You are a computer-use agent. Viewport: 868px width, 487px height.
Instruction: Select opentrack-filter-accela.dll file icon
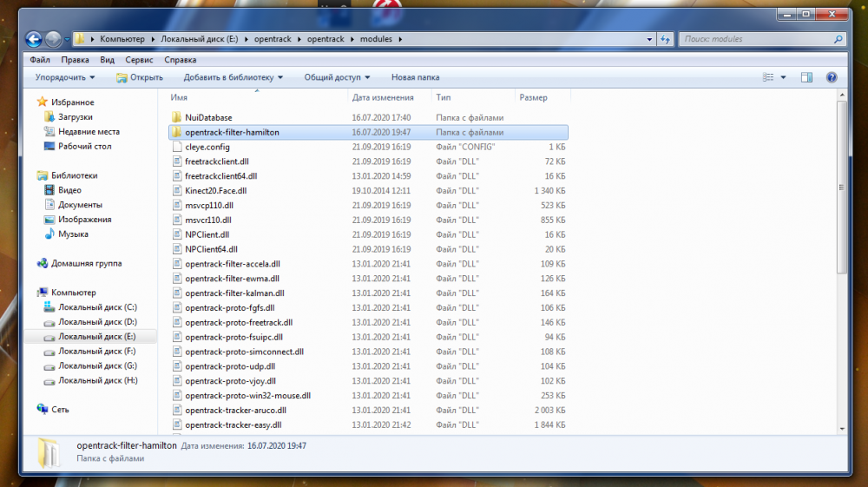(x=176, y=264)
